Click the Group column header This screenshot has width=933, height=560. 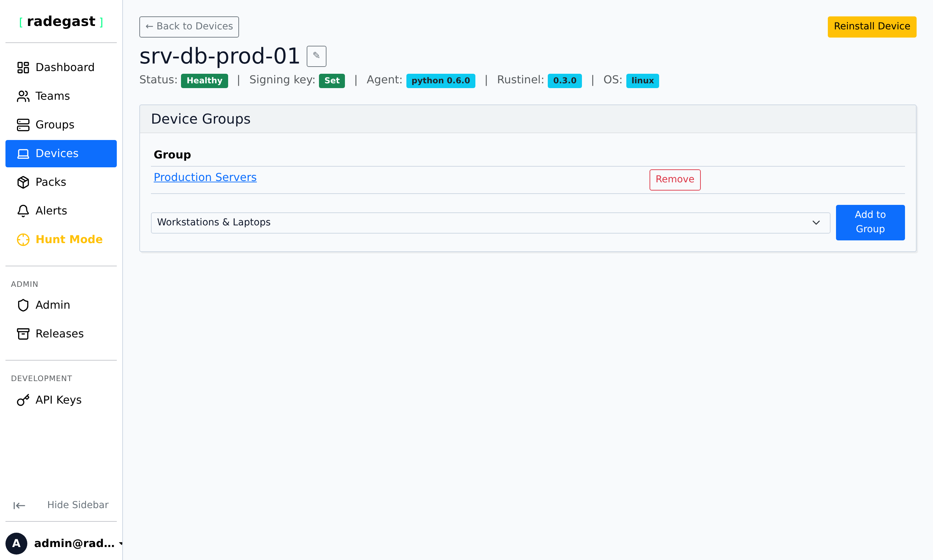click(x=172, y=155)
